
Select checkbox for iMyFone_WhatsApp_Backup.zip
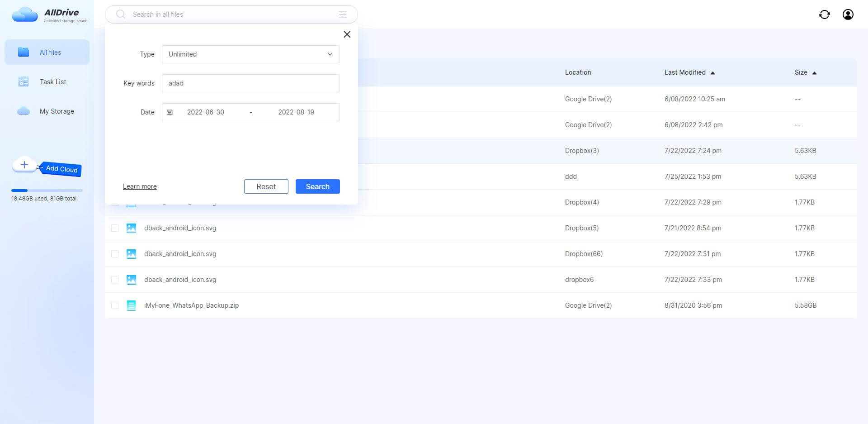tap(115, 305)
